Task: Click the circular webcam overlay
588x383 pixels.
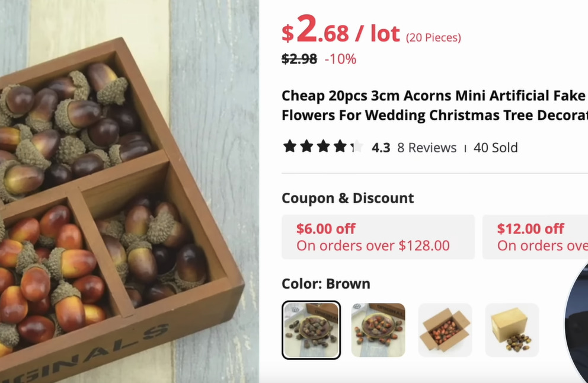Action: [576, 323]
